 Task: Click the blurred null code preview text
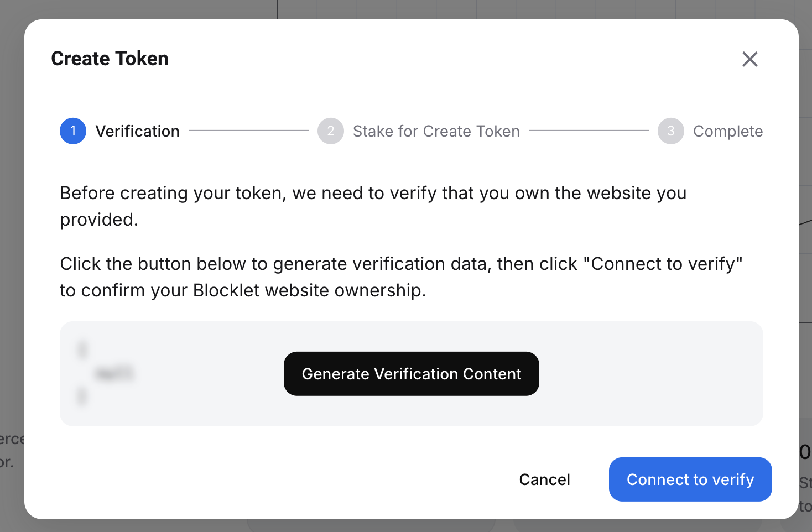point(114,374)
